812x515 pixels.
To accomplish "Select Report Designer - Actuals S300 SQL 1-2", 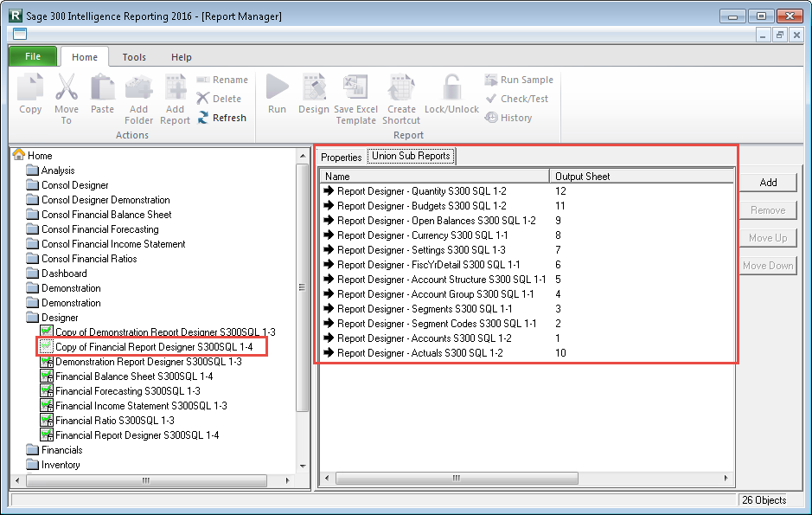I will click(412, 353).
